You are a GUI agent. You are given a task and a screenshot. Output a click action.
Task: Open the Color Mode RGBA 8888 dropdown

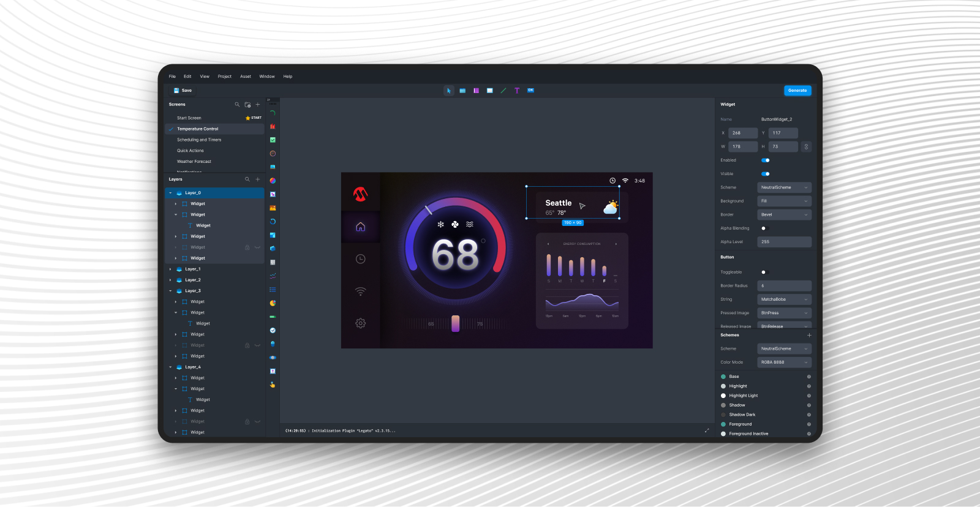pos(784,362)
